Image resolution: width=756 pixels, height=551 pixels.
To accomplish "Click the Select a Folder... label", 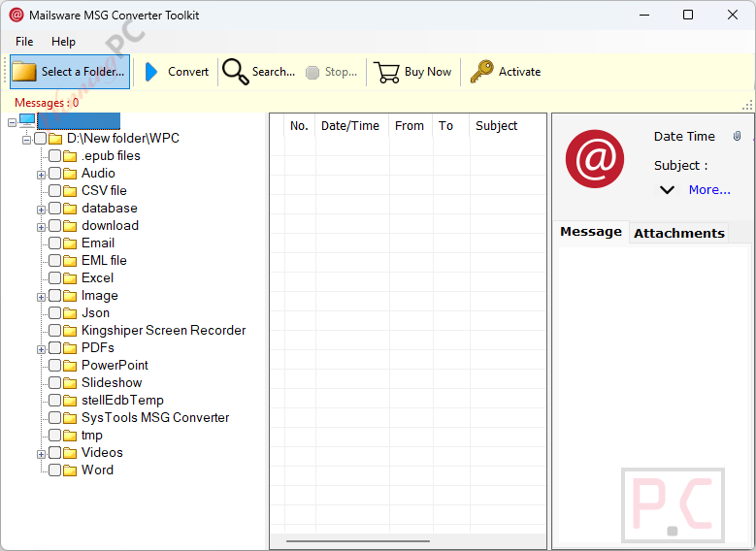I will (x=82, y=72).
